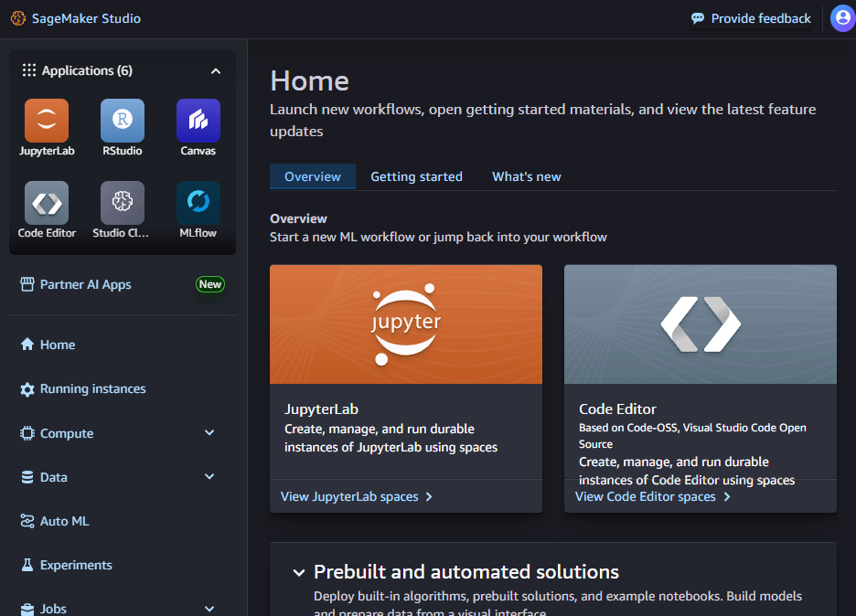Open the Canvas application icon
Image resolution: width=856 pixels, height=616 pixels.
pyautogui.click(x=198, y=121)
